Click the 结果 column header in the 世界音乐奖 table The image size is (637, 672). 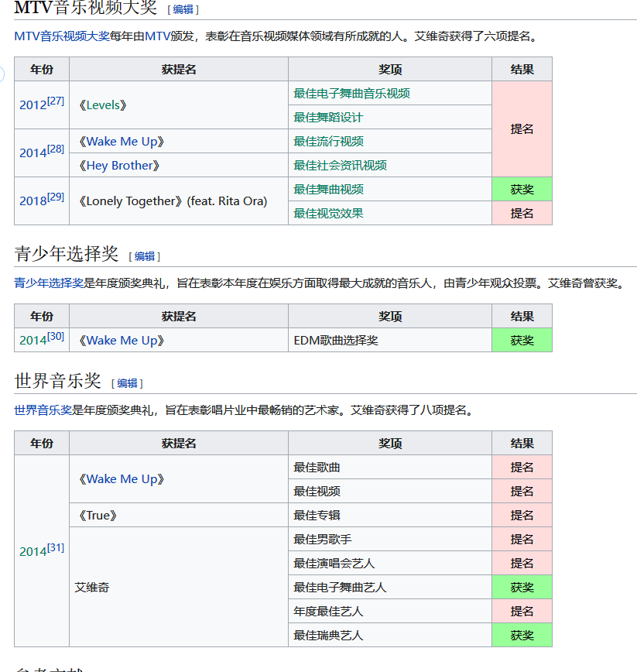coord(522,443)
